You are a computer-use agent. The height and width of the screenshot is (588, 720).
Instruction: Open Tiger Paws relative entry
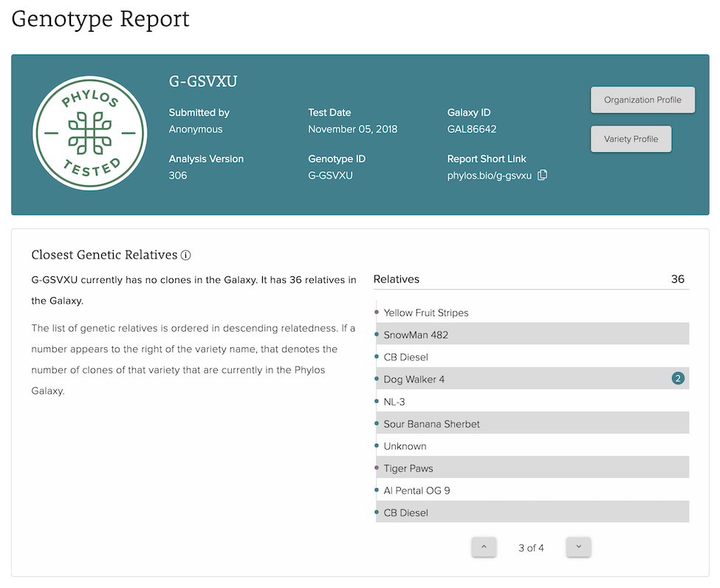pyautogui.click(x=408, y=468)
